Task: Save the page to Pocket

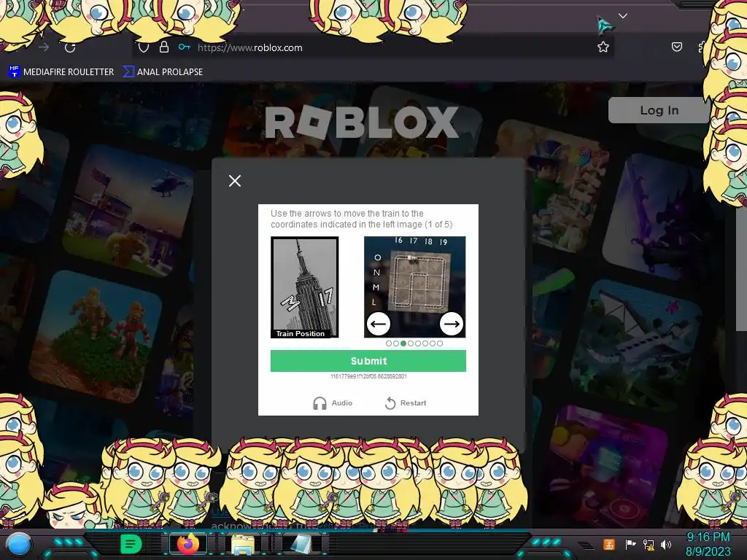Action: pyautogui.click(x=676, y=47)
